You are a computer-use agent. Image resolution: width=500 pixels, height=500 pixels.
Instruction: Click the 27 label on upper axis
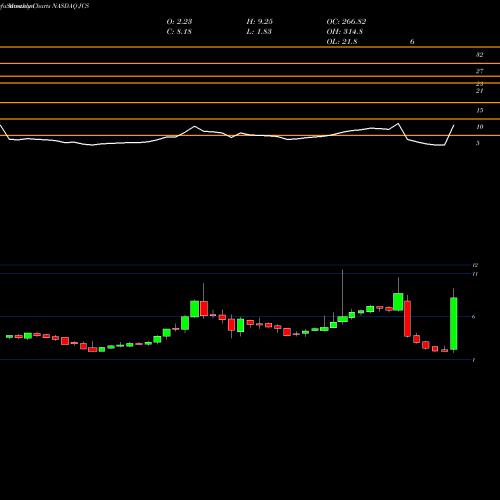click(479, 71)
